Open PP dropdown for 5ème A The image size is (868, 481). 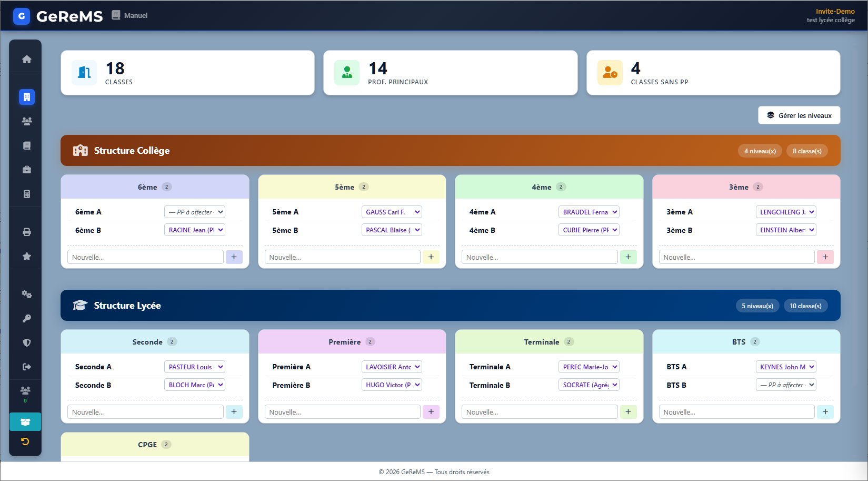[x=392, y=212]
